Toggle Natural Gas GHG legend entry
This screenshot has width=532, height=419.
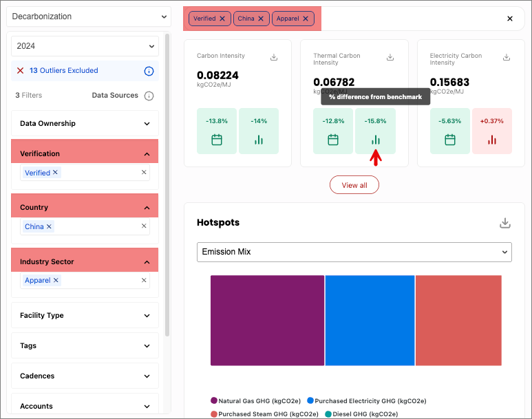point(256,401)
